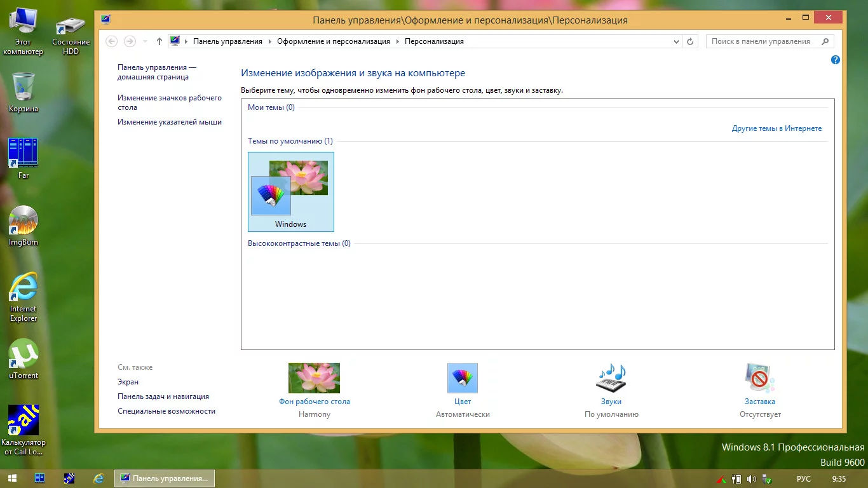Click the Персонализация breadcrumb
The image size is (868, 488).
(x=434, y=41)
